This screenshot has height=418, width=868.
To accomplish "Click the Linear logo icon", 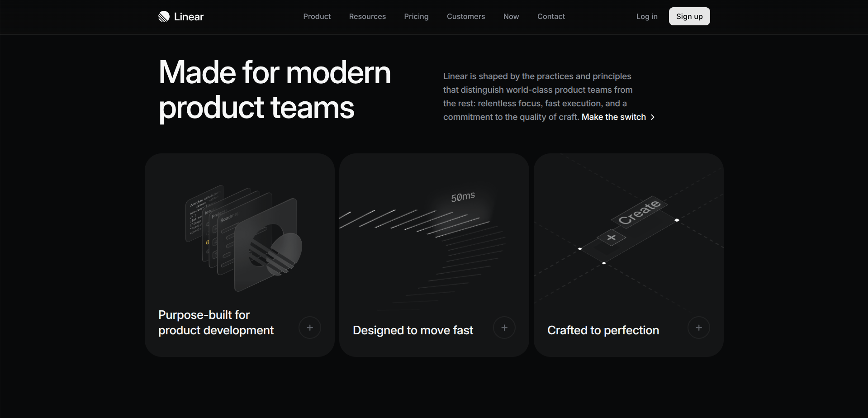I will [x=164, y=17].
